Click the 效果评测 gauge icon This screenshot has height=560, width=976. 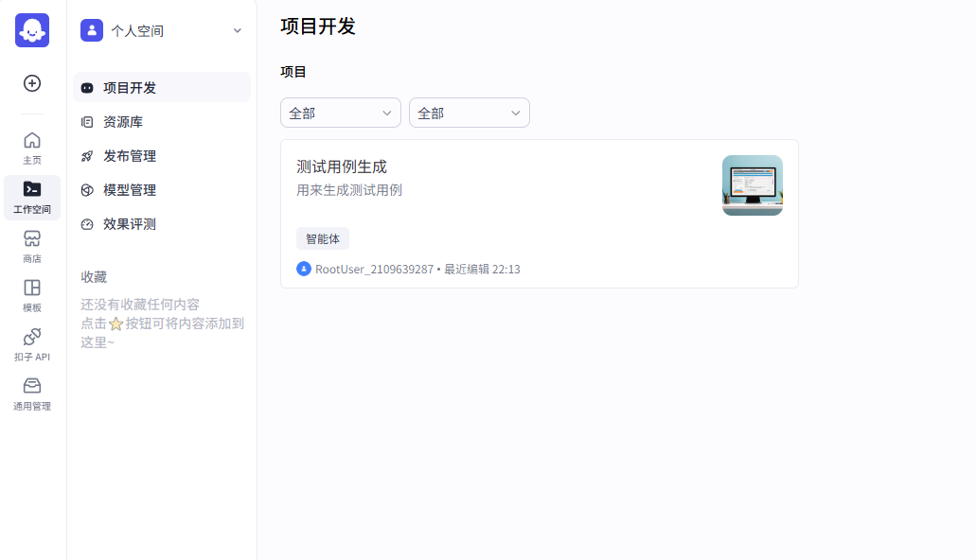(x=87, y=224)
